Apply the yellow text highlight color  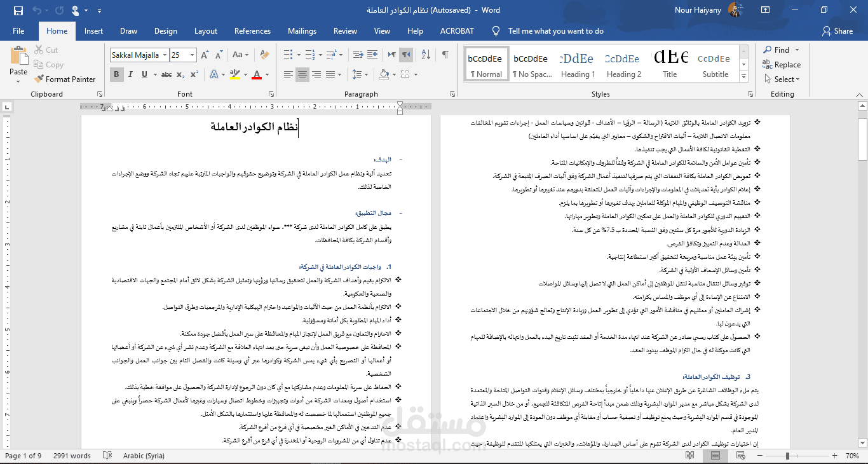(234, 74)
